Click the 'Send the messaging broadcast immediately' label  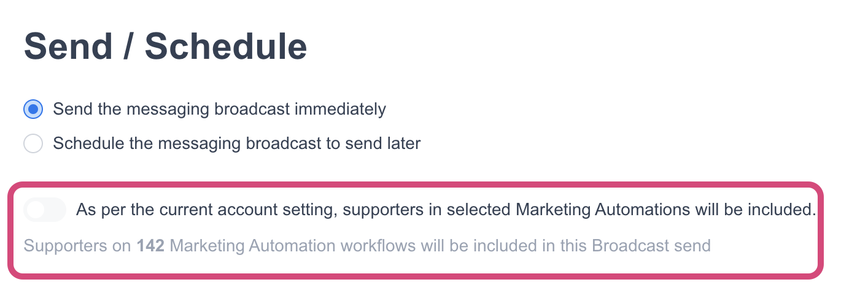pos(219,110)
